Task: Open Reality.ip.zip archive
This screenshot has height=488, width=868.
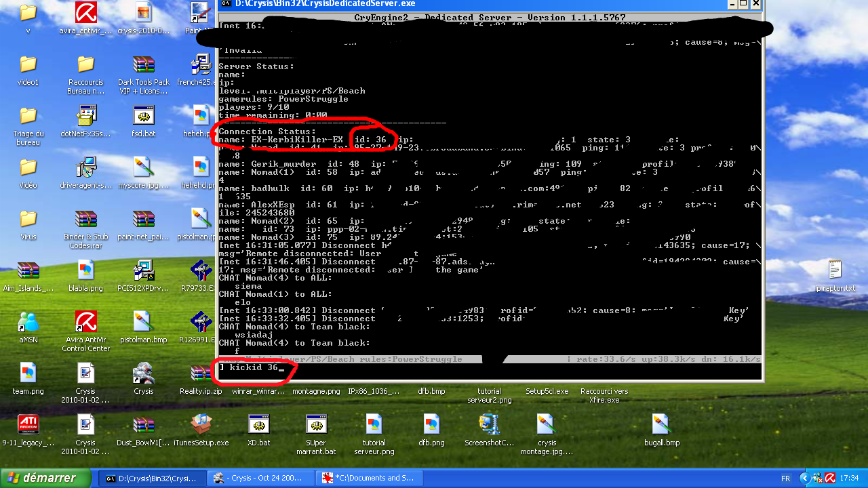Action: (x=201, y=373)
